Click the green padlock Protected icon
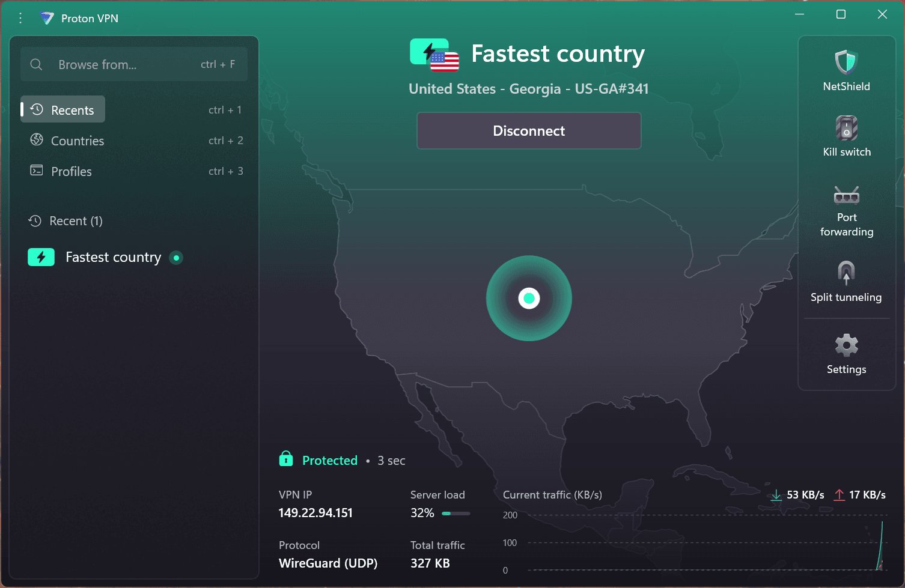The height and width of the screenshot is (588, 905). click(286, 459)
